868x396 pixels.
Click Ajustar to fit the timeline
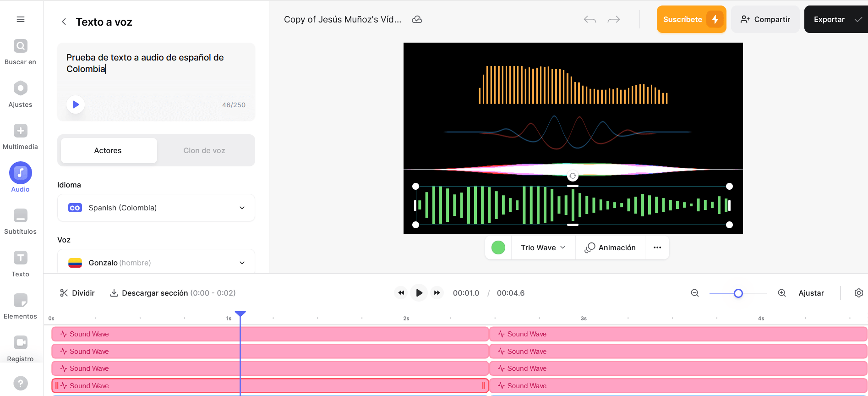[x=811, y=293]
